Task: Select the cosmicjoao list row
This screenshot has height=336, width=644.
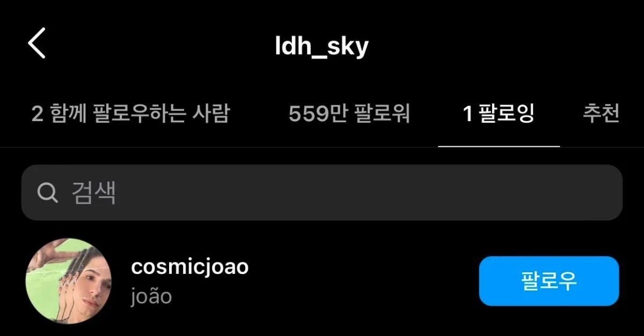Action: click(x=322, y=281)
